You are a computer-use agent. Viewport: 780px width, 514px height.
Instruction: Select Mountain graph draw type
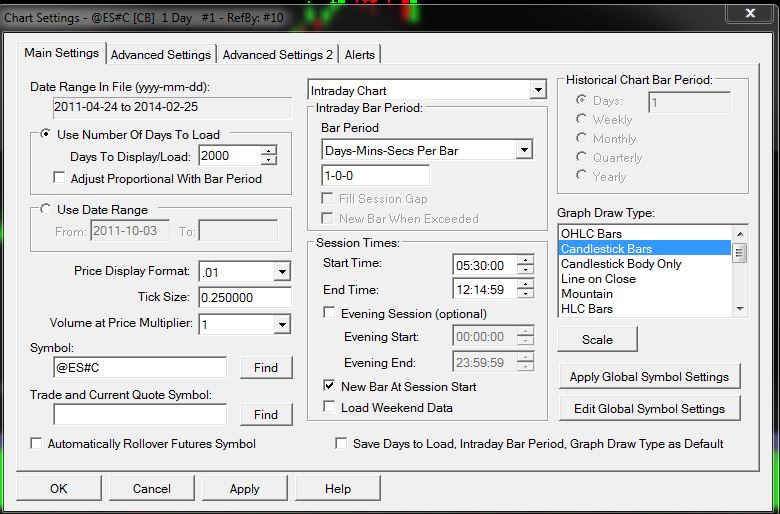[x=645, y=294]
